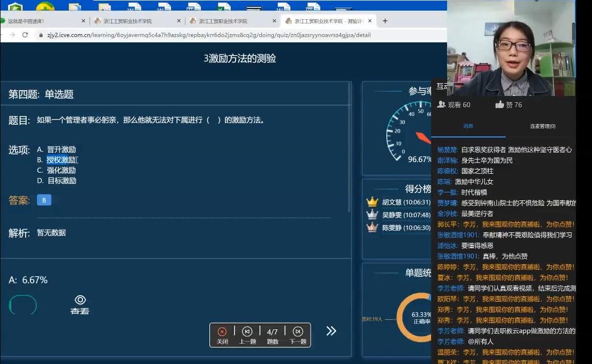Click 胡文慧 in the score ranking list
Viewport: 592px width, 364px height.
coord(392,202)
